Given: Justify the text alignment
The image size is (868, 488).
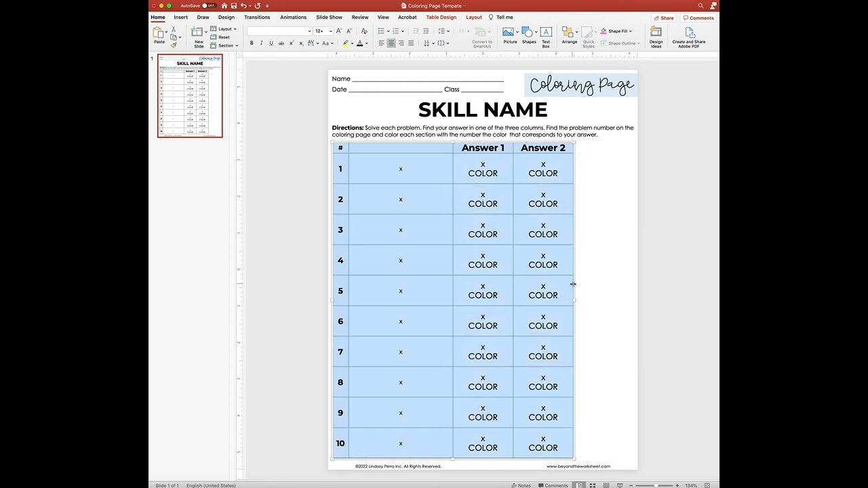Looking at the screenshot, I should click(x=411, y=43).
